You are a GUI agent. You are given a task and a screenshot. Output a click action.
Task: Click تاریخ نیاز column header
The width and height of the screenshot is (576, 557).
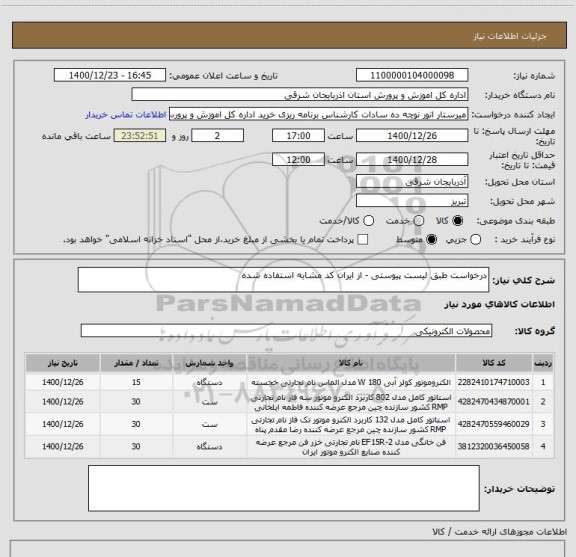[x=62, y=363]
